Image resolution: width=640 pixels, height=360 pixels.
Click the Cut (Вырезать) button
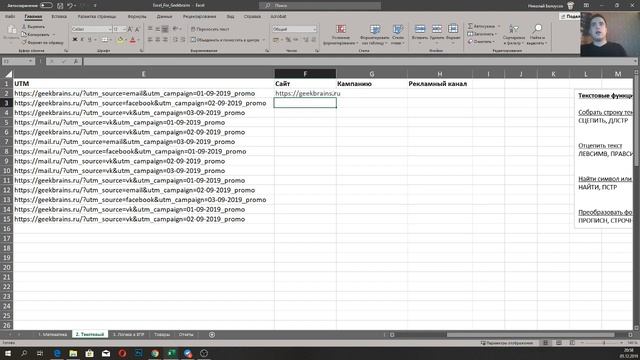(33, 27)
